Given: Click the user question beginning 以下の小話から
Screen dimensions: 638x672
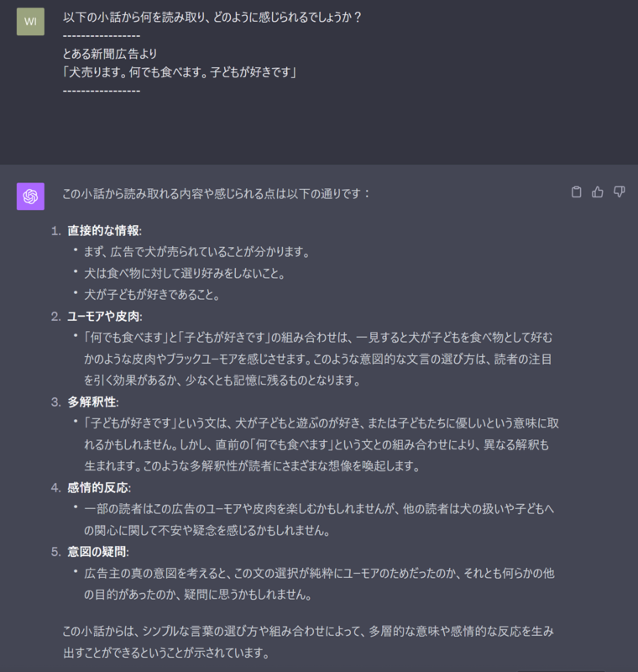Looking at the screenshot, I should click(x=212, y=17).
